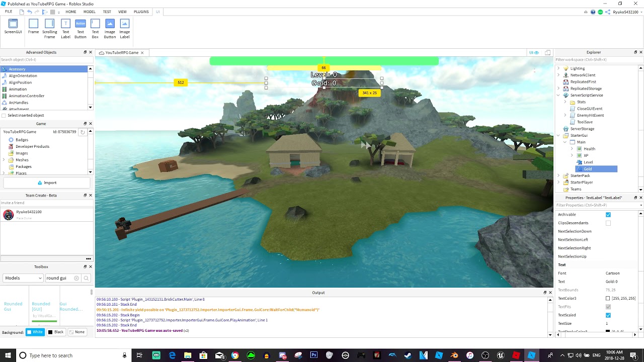Screen dimensions: 644x362
Task: Switch to the MODEL ribbon tab
Action: [x=89, y=12]
